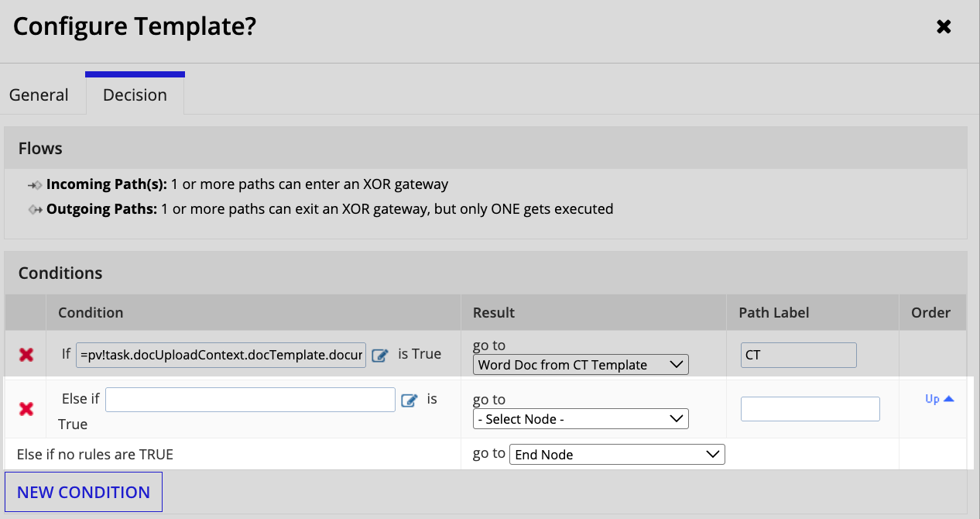Open the 'End Node' dropdown
This screenshot has width=980, height=519.
coord(617,455)
